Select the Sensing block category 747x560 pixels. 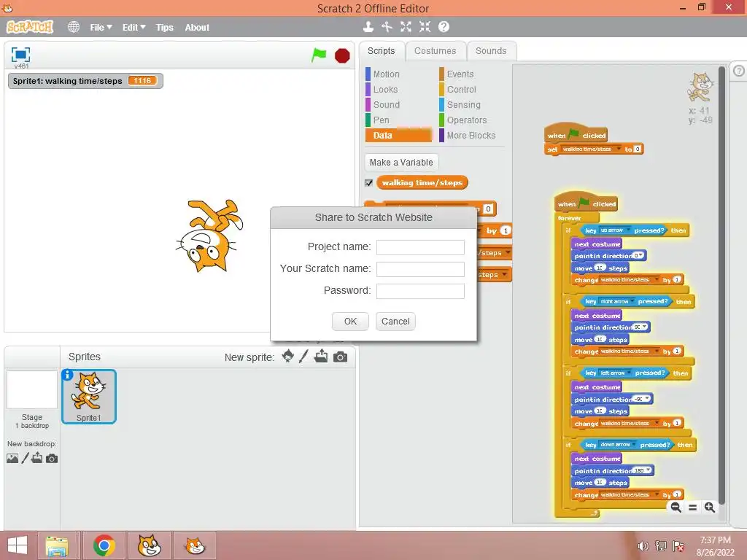pyautogui.click(x=463, y=105)
